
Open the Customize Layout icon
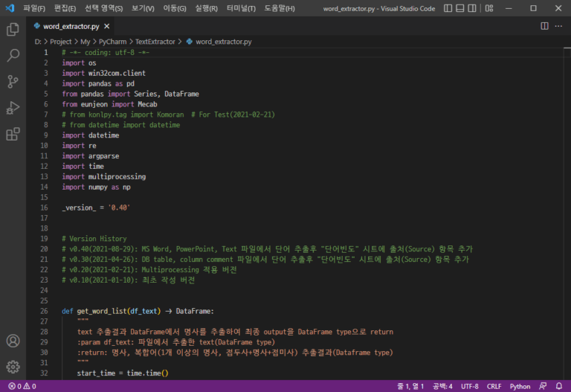point(489,8)
